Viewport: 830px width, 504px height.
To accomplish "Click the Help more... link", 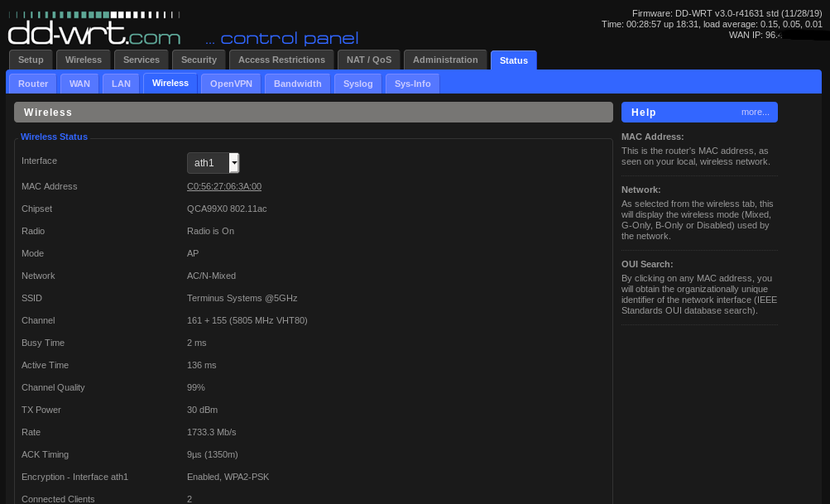I will click(x=755, y=112).
